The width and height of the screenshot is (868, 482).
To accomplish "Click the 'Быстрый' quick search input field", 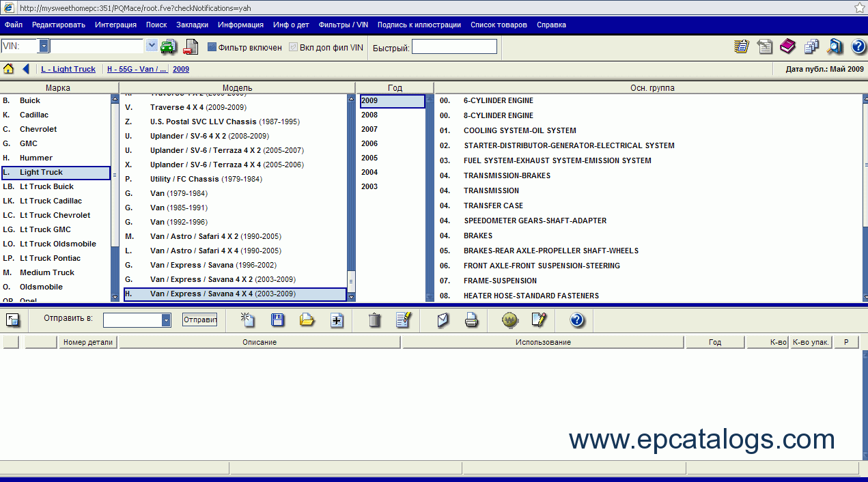I will click(x=454, y=47).
